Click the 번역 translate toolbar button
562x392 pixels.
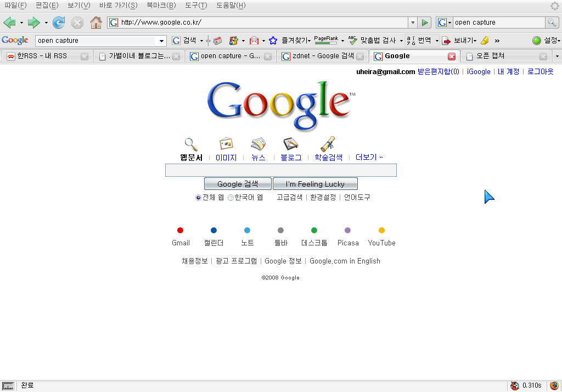[x=419, y=41]
